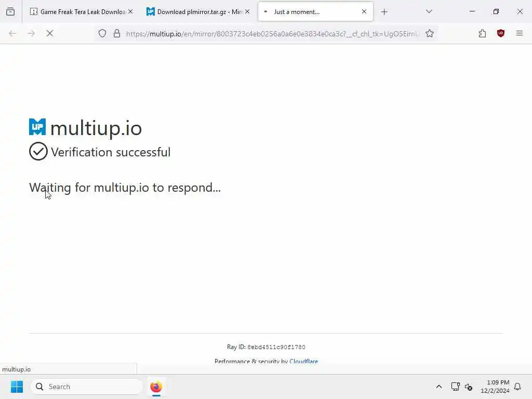
Task: Bookmark this page with star icon
Action: [430, 33]
